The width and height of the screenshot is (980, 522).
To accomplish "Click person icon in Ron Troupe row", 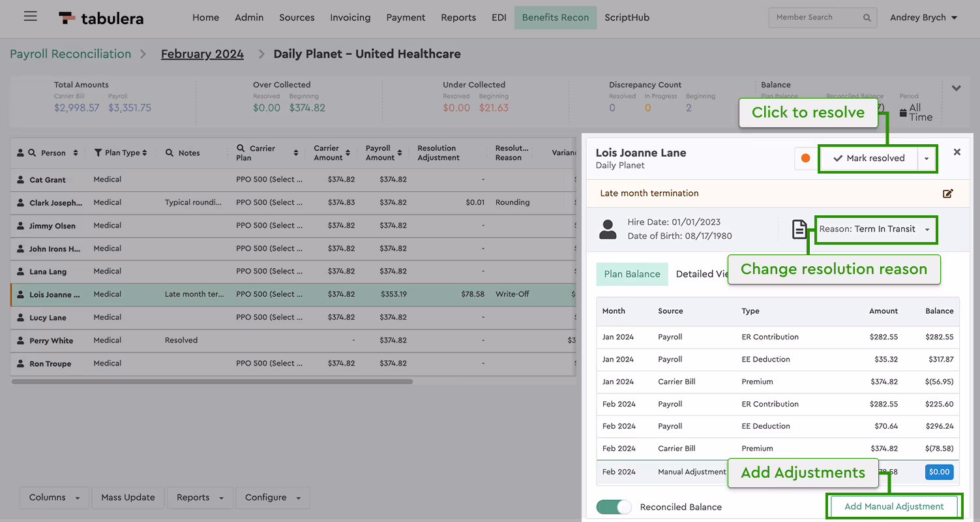I will [x=21, y=363].
